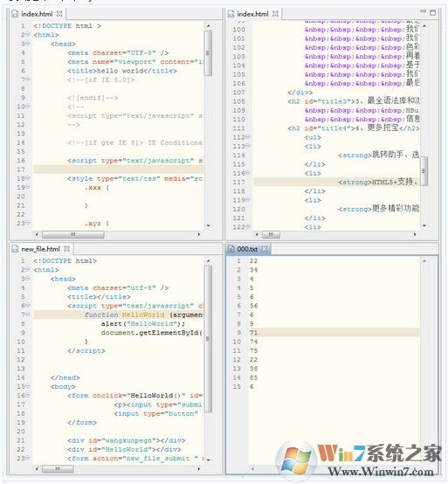This screenshot has height=484, width=448.
Task: Click the left scroll arrow under new_file.html pane
Action: pos(37,469)
